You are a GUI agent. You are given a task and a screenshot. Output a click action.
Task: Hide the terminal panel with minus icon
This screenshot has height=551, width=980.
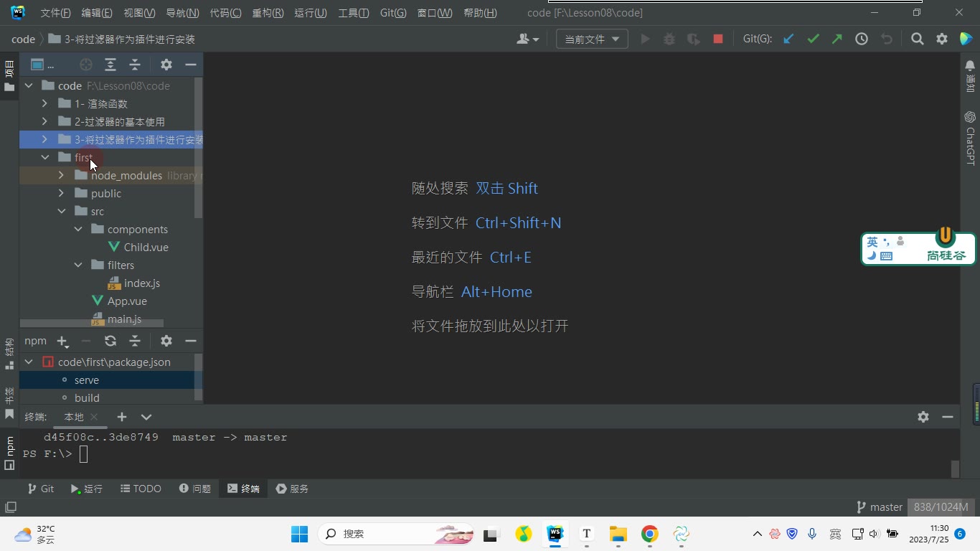click(x=948, y=417)
